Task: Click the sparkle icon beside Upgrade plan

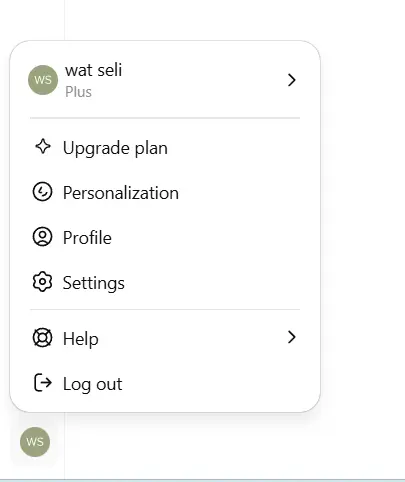Action: [x=43, y=147]
